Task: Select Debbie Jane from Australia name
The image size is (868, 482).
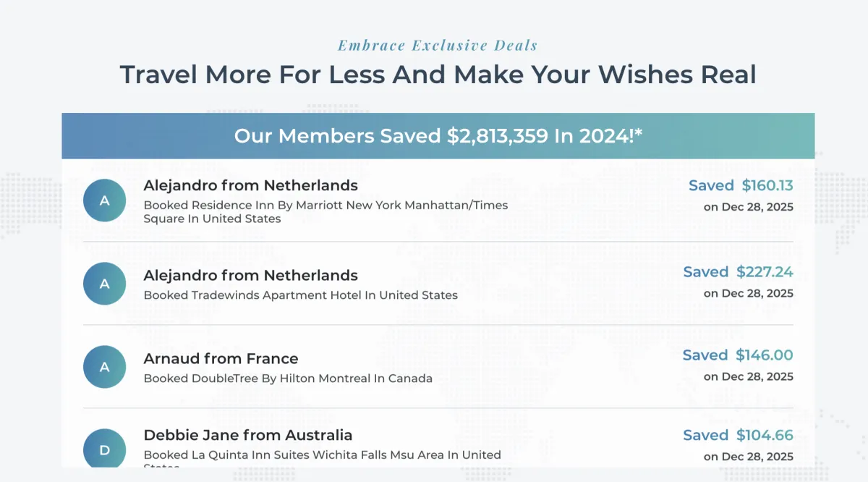Action: tap(248, 436)
